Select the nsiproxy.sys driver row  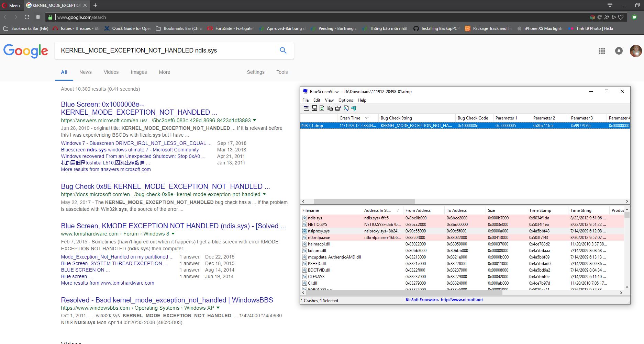pos(463,231)
